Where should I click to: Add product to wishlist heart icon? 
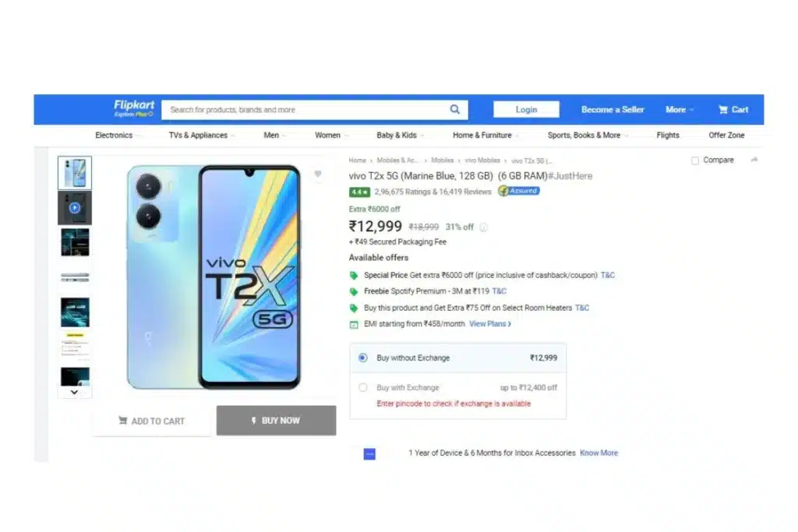pos(318,174)
